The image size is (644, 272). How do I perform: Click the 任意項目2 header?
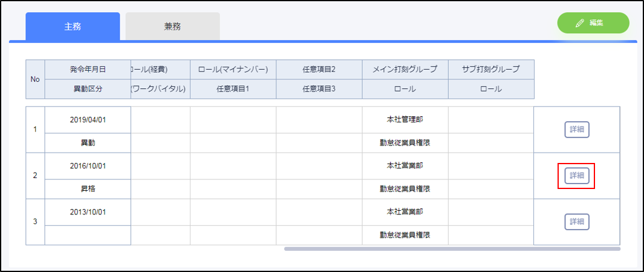[319, 70]
